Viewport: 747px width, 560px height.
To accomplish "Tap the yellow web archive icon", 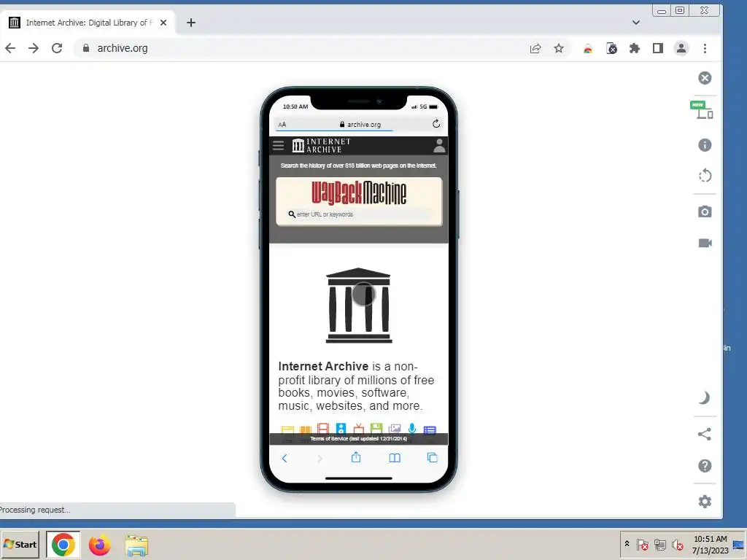I will tap(287, 429).
